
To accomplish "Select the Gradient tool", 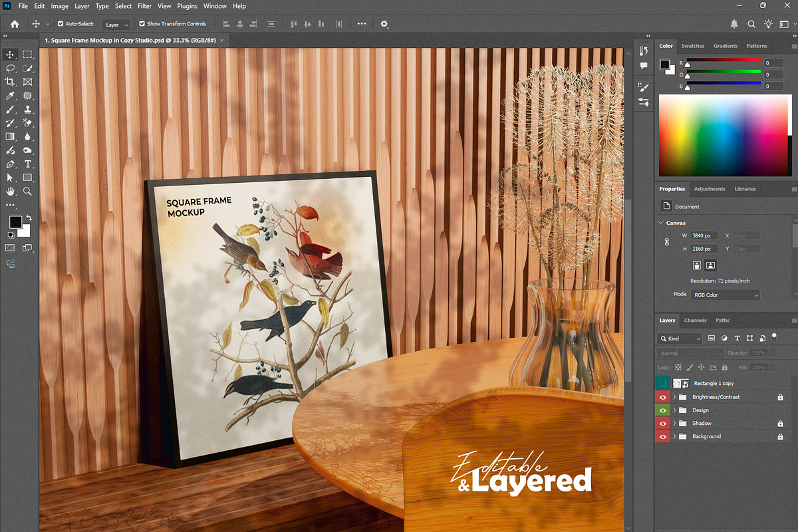I will (10, 136).
